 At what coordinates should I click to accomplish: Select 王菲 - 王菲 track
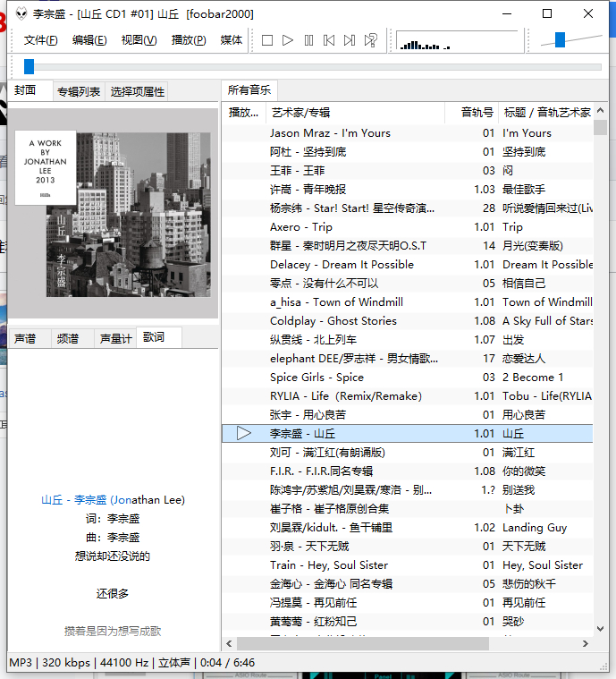408,171
